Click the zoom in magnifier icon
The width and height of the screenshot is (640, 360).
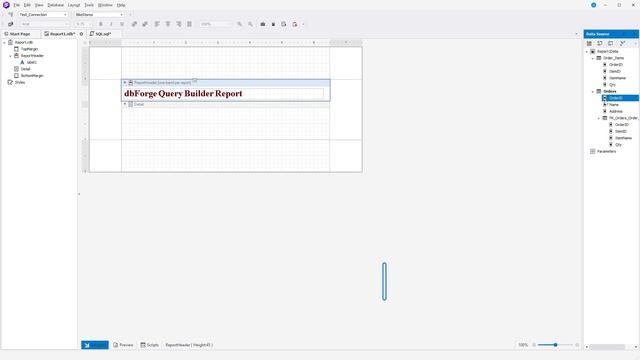(x=240, y=24)
